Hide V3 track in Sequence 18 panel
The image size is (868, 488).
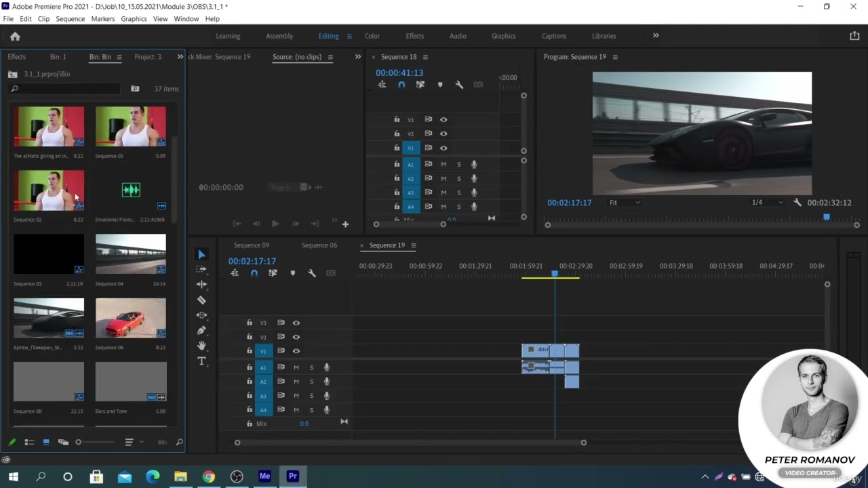(x=443, y=119)
